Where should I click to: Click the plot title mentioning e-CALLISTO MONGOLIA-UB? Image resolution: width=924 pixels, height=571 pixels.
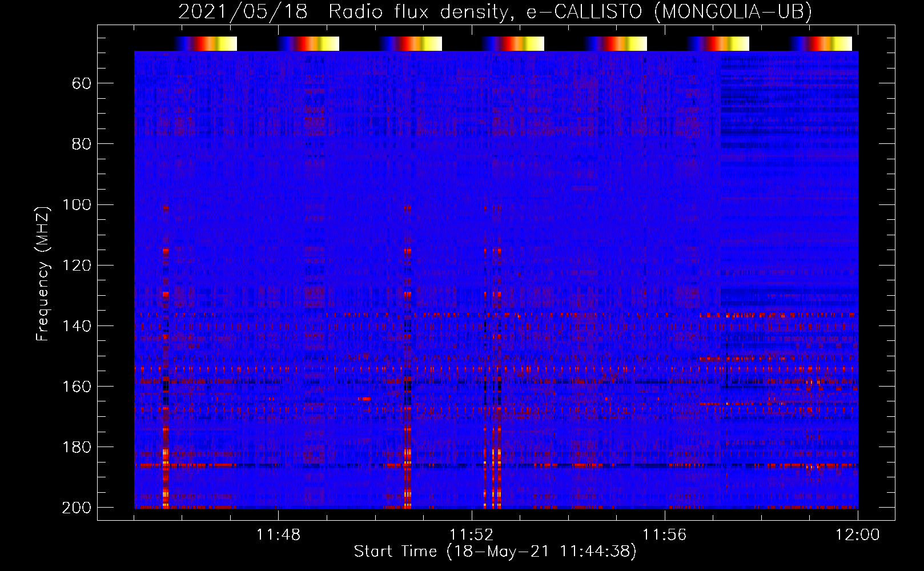pos(495,11)
